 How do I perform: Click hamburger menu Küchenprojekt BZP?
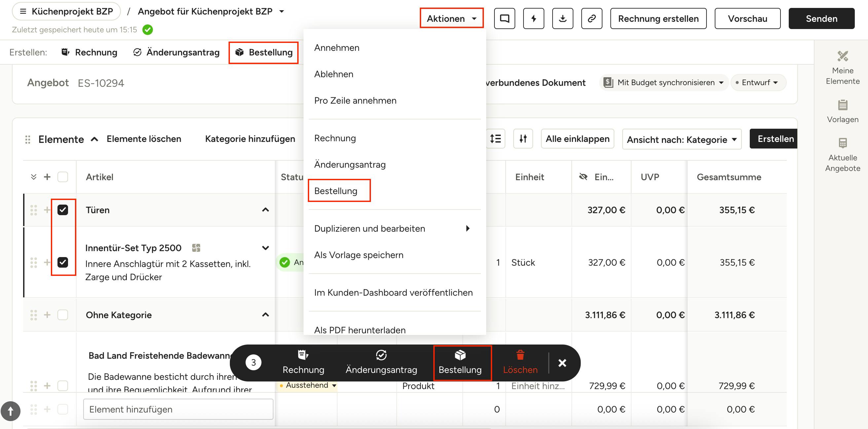[x=23, y=11]
